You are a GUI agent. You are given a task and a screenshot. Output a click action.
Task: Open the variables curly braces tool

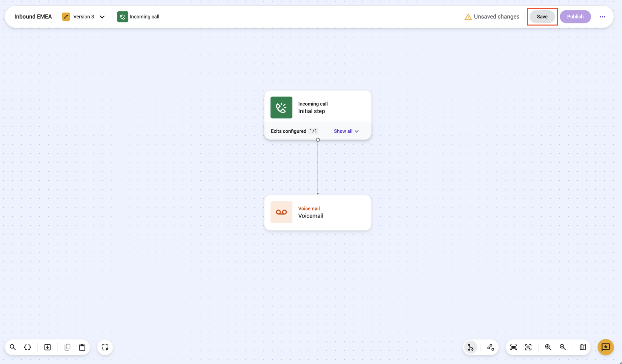(28, 347)
